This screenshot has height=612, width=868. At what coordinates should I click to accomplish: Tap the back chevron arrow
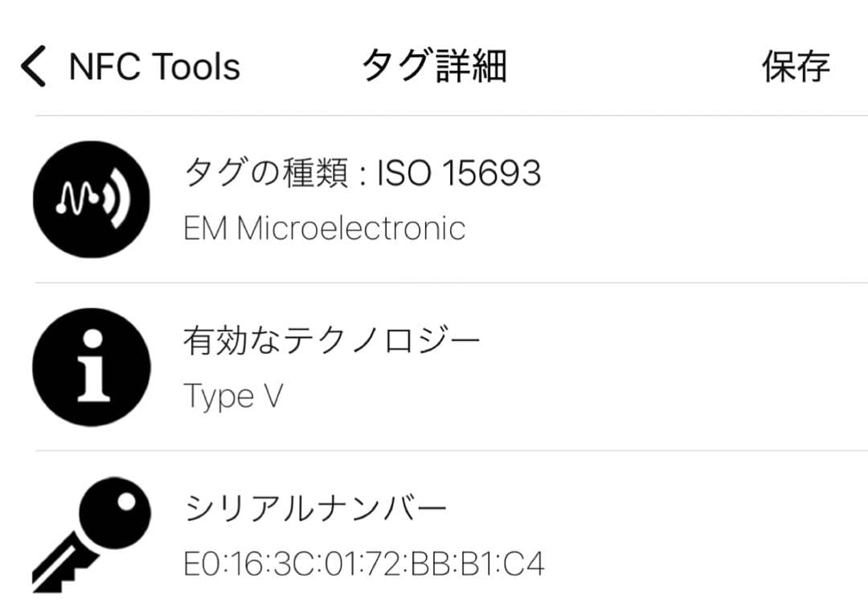click(x=34, y=66)
